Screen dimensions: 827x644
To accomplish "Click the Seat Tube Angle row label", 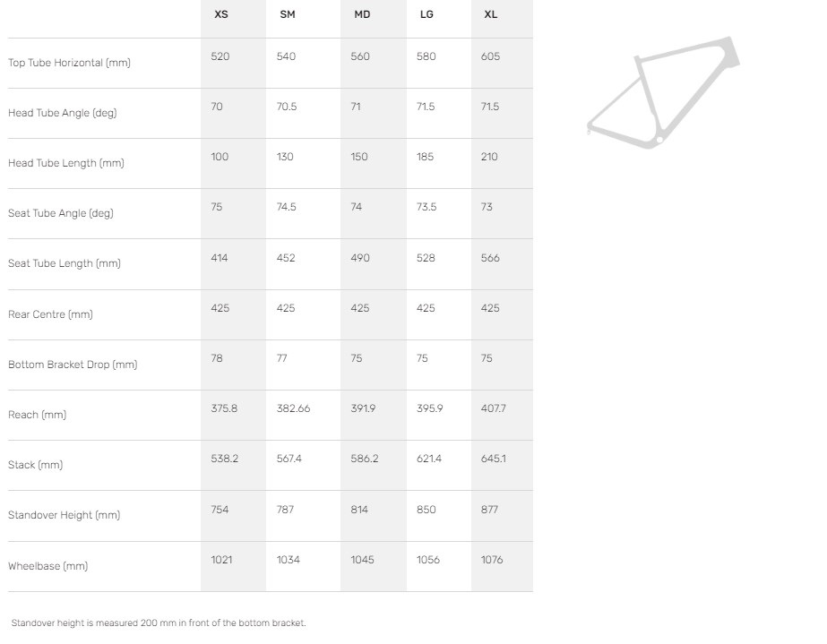I will (60, 213).
